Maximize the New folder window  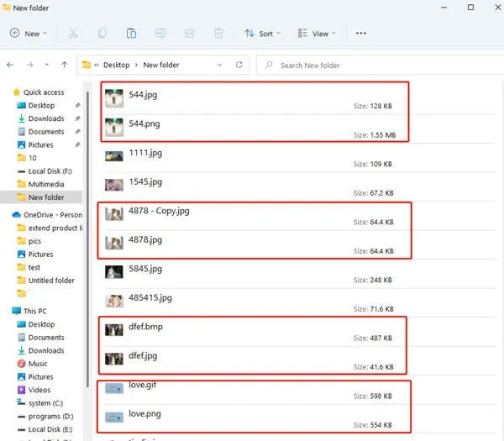pos(470,7)
